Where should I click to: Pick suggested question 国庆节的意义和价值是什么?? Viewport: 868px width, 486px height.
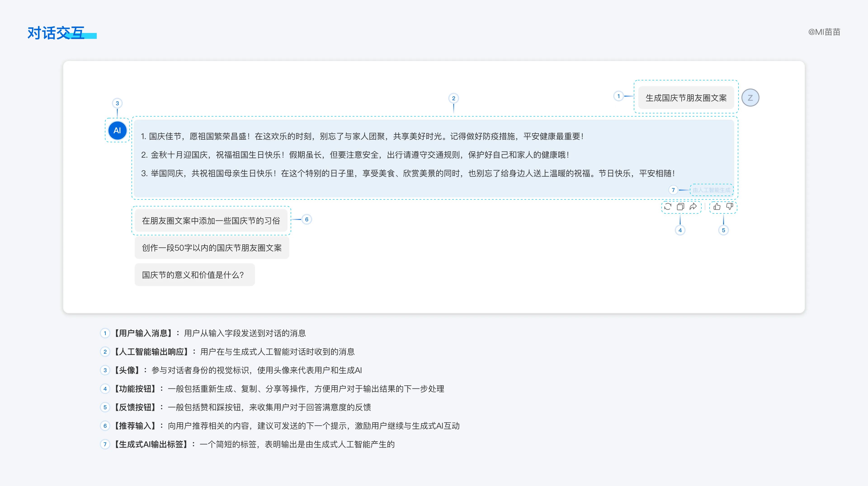pyautogui.click(x=195, y=275)
